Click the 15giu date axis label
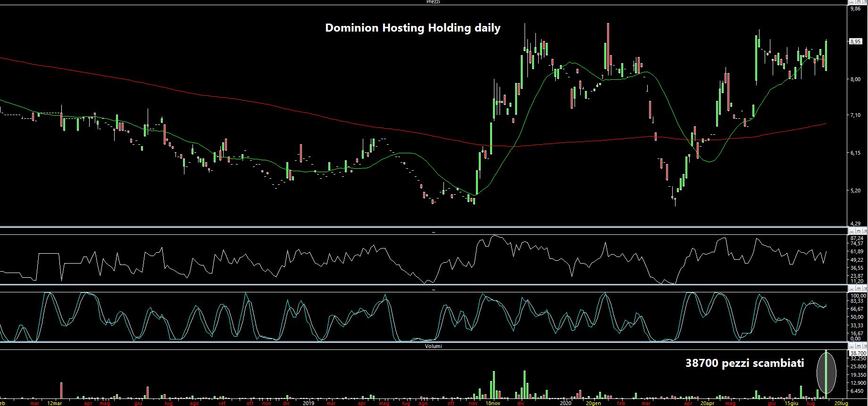Viewport: 868px width, 406px height. click(792, 403)
